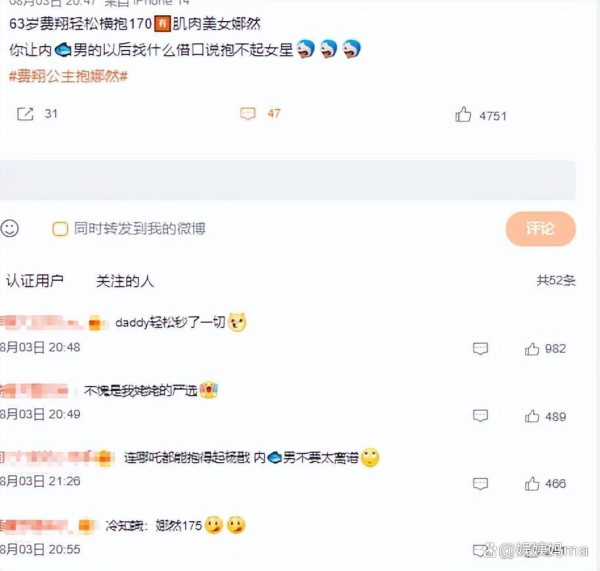The height and width of the screenshot is (571, 600).
Task: Like the comment with 466 likes
Action: pos(532,484)
